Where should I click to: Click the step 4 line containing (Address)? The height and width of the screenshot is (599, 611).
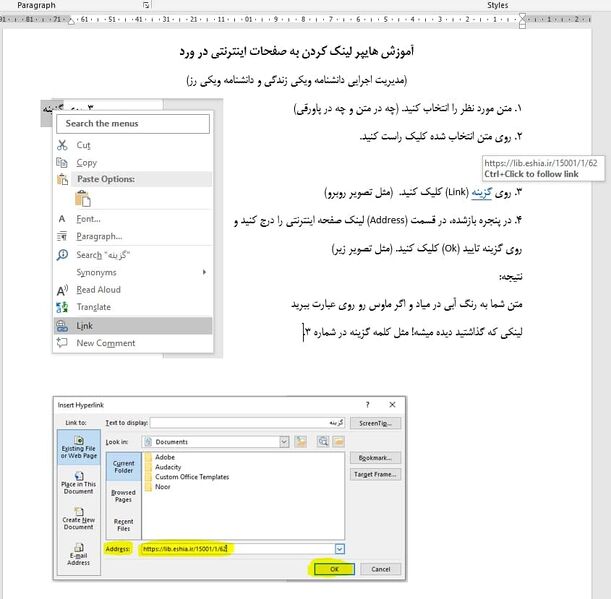378,221
